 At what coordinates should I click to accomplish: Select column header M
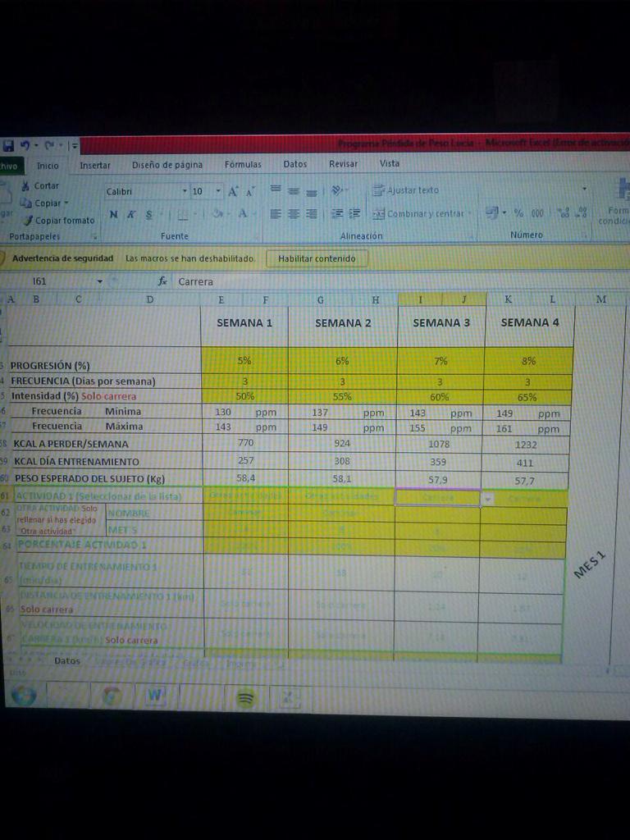click(x=600, y=299)
